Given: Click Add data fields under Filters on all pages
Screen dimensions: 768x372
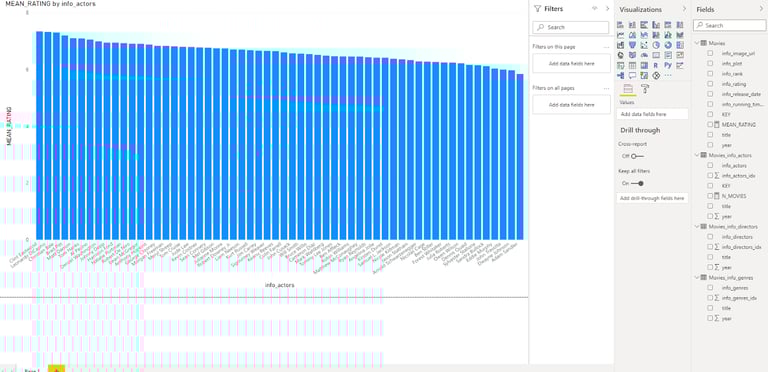Looking at the screenshot, I should (x=572, y=105).
